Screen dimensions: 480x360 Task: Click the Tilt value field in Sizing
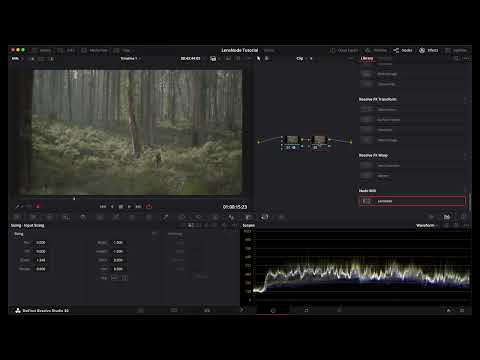pos(41,251)
